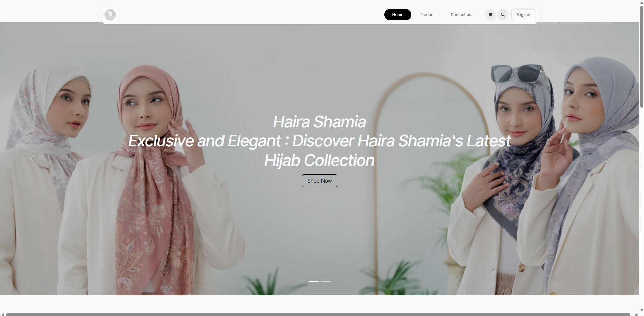Click the horizontal scrollbar right arrow
The height and width of the screenshot is (316, 644).
point(636,314)
